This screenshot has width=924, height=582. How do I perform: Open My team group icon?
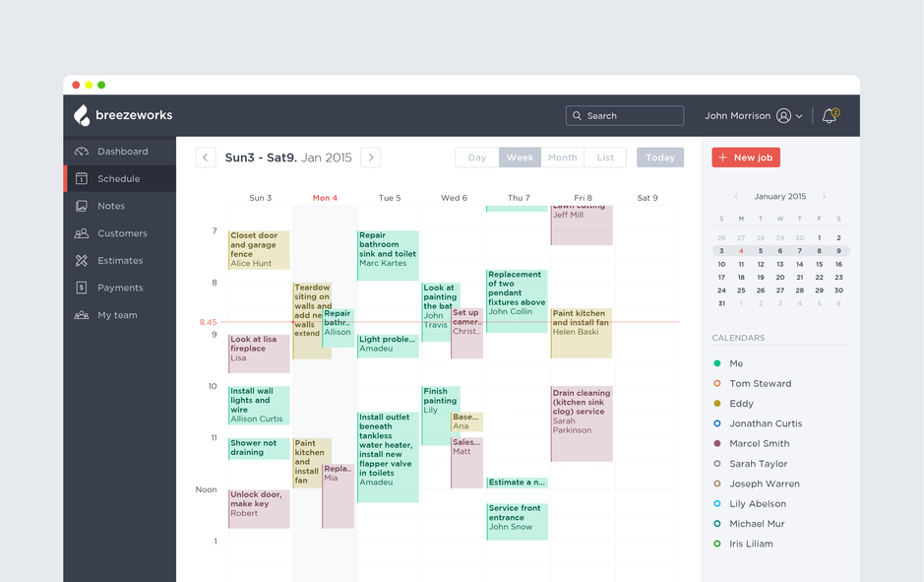tap(82, 315)
